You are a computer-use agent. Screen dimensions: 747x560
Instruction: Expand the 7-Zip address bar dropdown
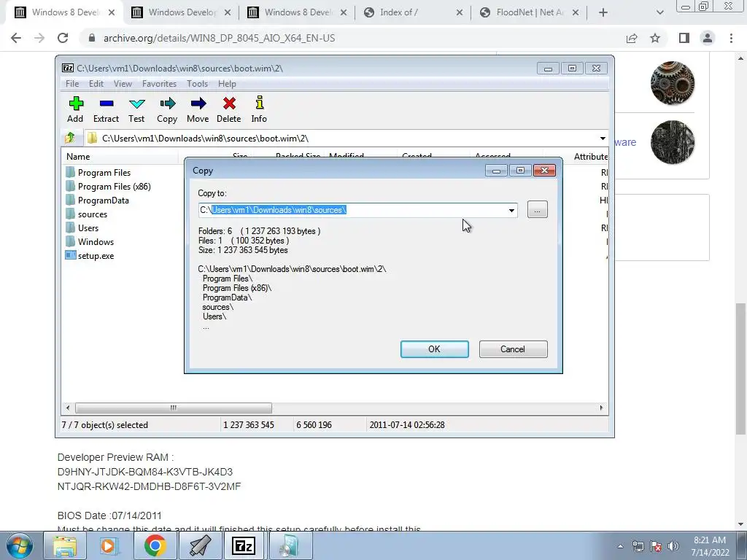pyautogui.click(x=603, y=139)
